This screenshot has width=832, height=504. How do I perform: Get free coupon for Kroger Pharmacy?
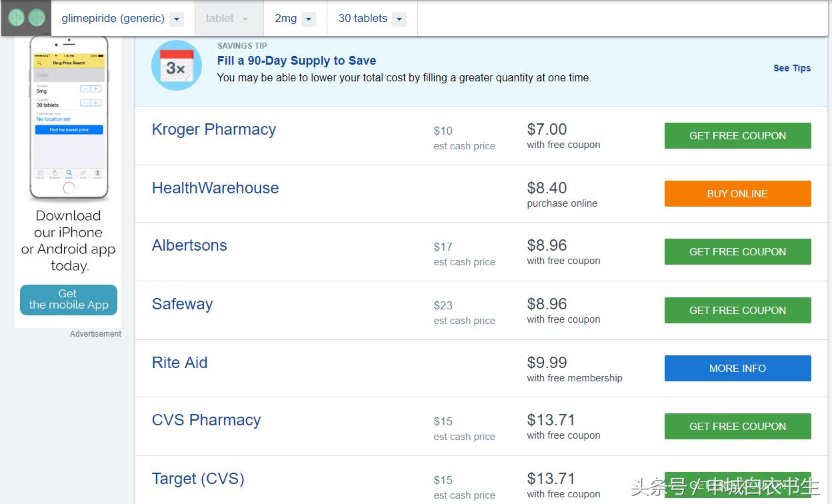point(737,135)
